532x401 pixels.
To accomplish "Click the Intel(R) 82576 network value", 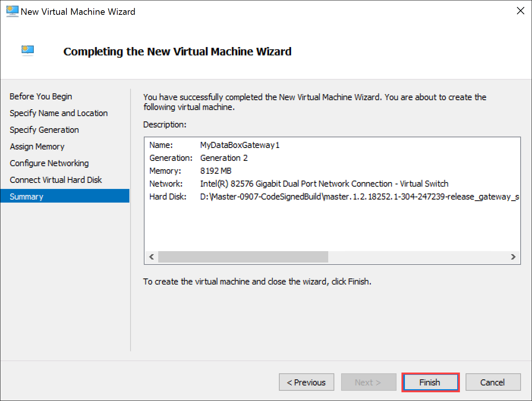I will (x=324, y=184).
